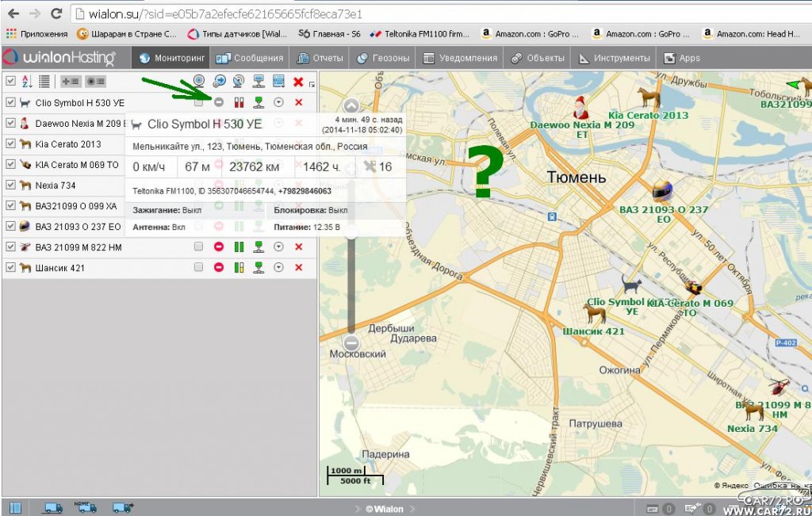The image size is (812, 516).
Task: Uncheck Nexia 734 visibility checkbox
Action: point(10,185)
